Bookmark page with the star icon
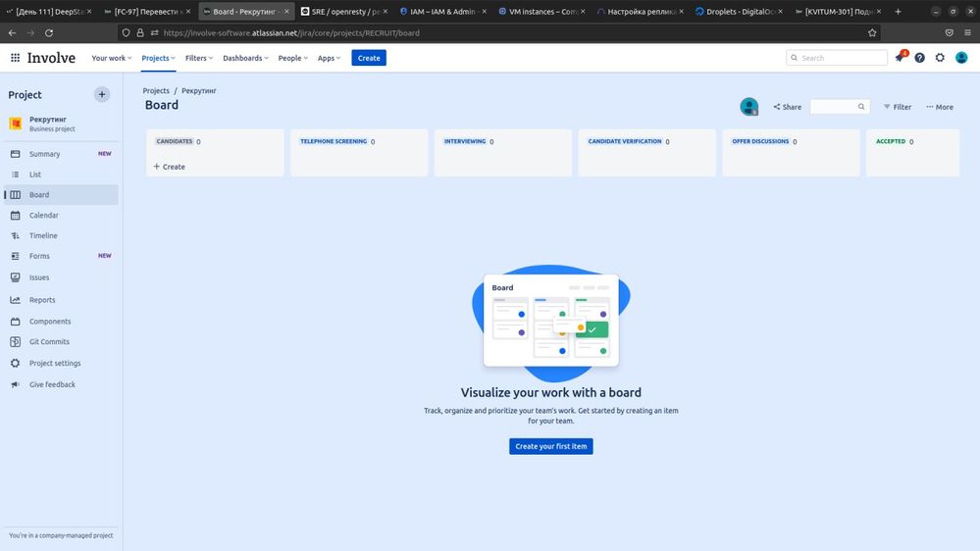Screen dimensions: 980x551 point(872,32)
